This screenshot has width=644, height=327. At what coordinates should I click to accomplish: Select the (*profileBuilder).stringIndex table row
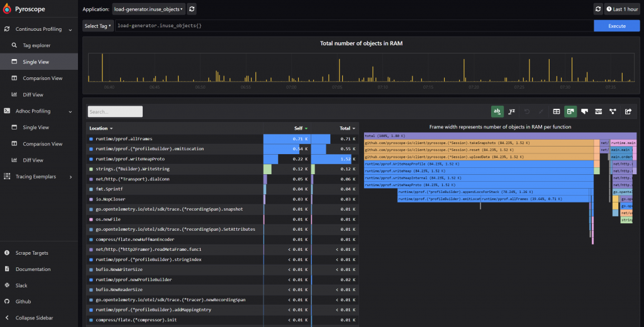tap(222, 260)
